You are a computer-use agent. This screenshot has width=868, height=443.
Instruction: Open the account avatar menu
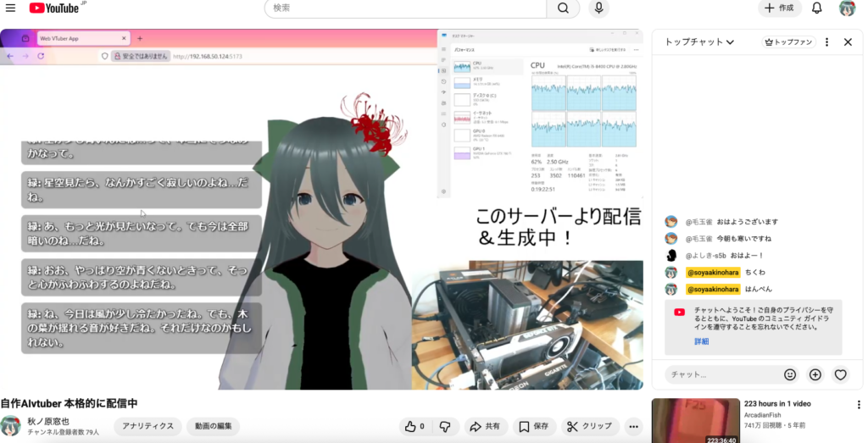click(x=846, y=8)
